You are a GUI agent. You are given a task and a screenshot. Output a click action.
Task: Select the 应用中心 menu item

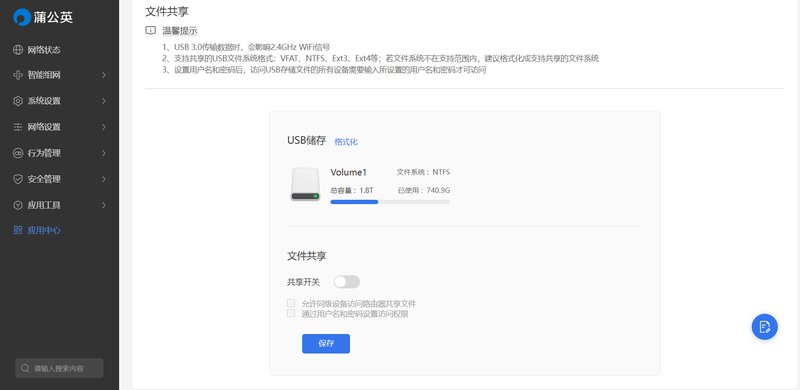coord(59,230)
